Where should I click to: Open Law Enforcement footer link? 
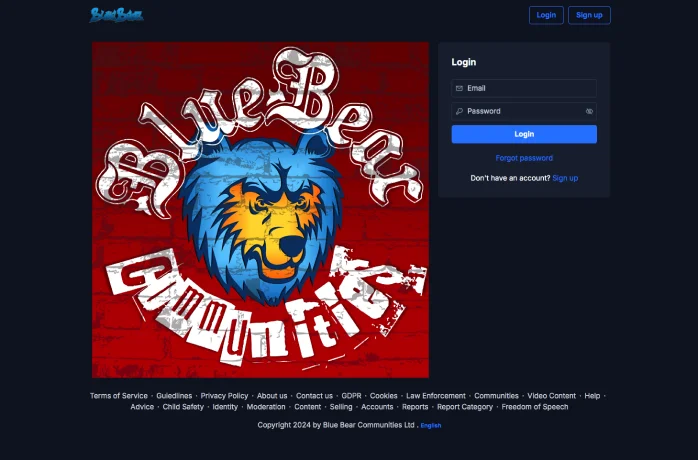click(435, 396)
